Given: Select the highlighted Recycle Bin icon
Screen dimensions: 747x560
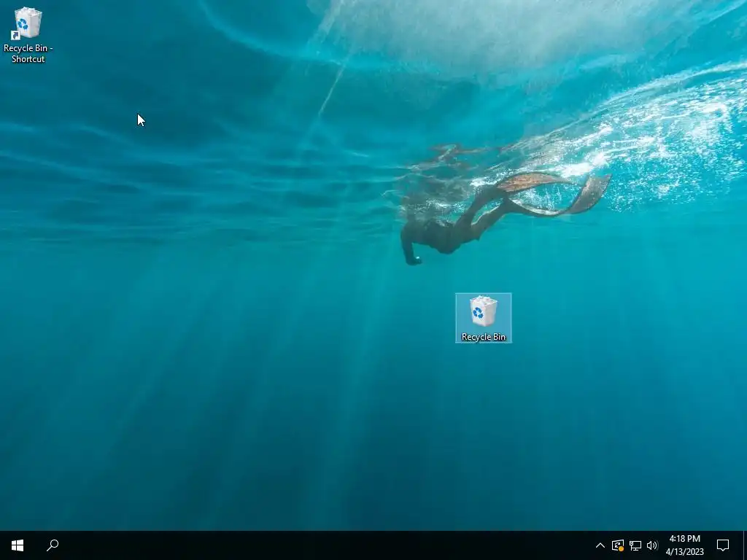Looking at the screenshot, I should pyautogui.click(x=483, y=318).
